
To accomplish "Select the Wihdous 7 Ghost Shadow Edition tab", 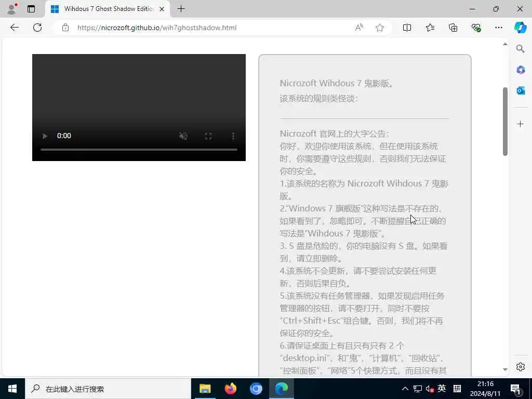I will point(107,9).
